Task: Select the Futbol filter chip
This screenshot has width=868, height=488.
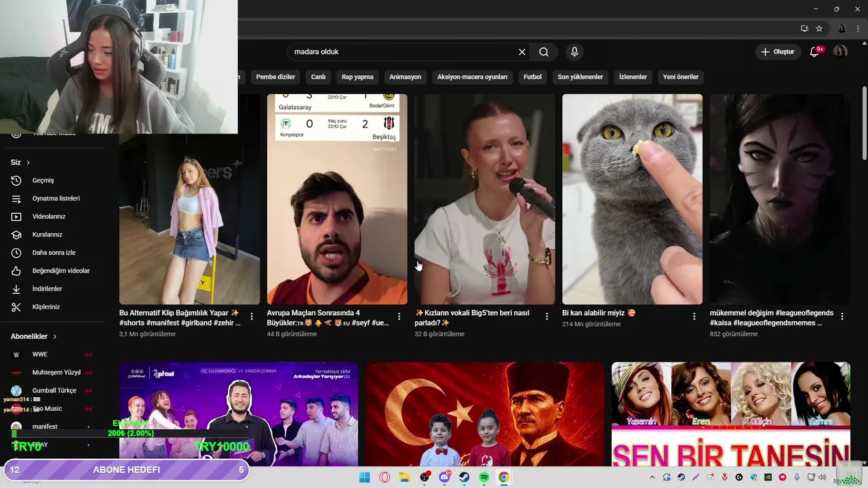Action: click(x=532, y=77)
